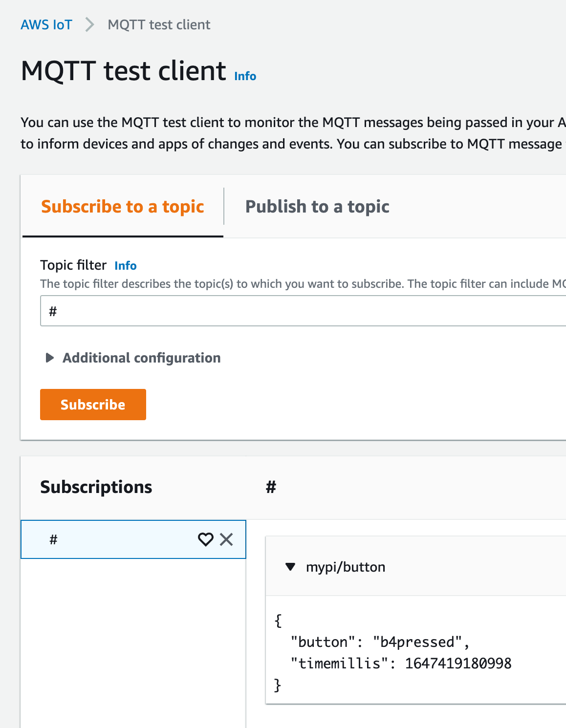Select the # subscription row
This screenshot has height=728, width=566.
[133, 539]
